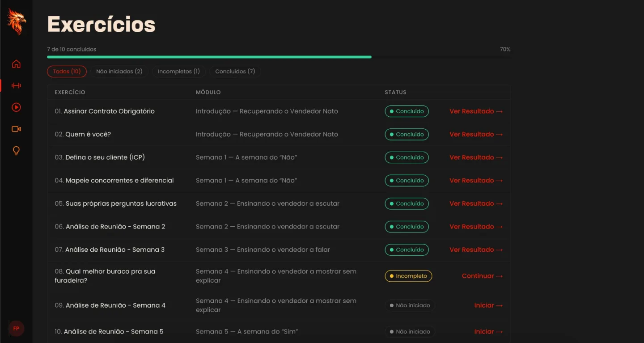Screen dimensions: 644x343
Task: Click Não iniciado badge for Semana 4 analysis
Action: [x=410, y=305]
